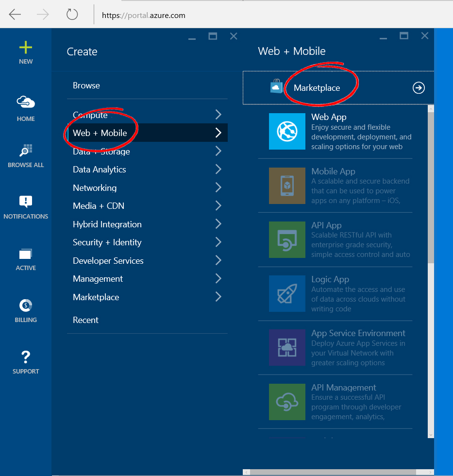Open Recent in the Create blade
Image resolution: width=453 pixels, height=476 pixels.
click(85, 320)
